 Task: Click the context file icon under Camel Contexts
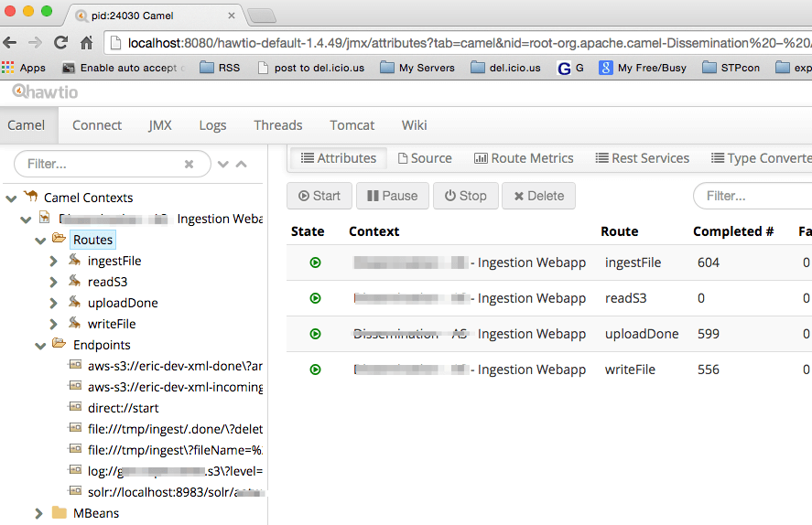coord(45,218)
